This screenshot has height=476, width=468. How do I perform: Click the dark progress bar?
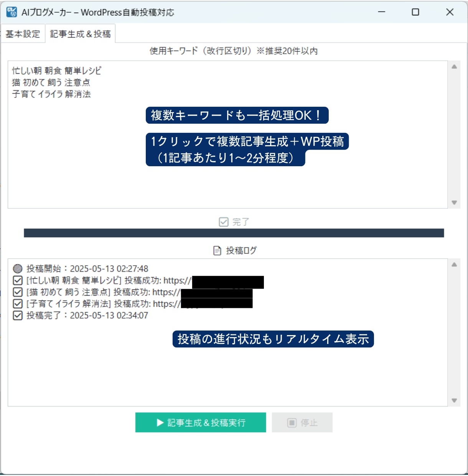point(234,233)
